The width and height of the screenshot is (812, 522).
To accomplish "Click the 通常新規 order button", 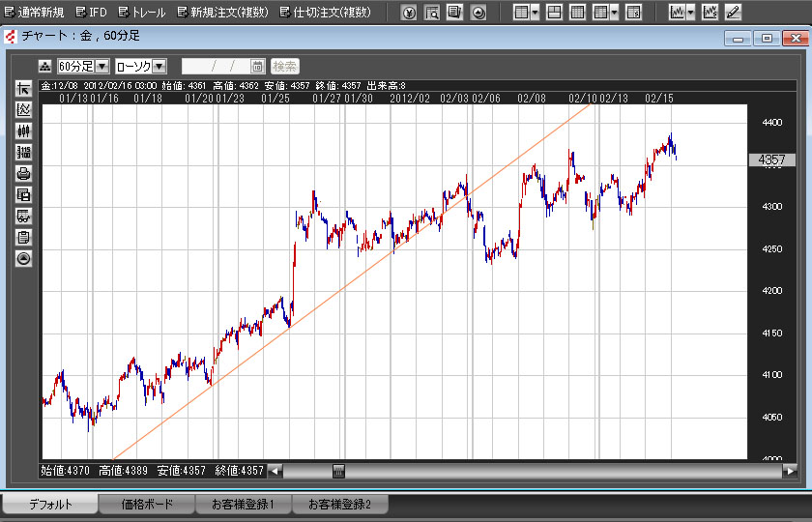I will tap(35, 13).
